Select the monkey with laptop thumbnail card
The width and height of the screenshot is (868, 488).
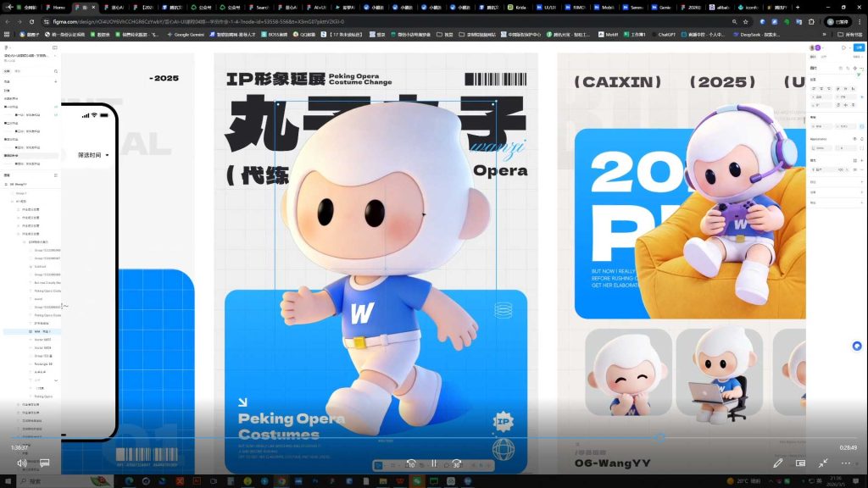point(719,372)
